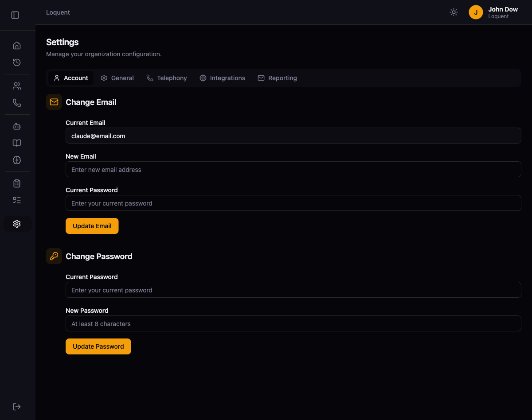Toggle light mode with the sun icon
The width and height of the screenshot is (532, 420).
(x=454, y=12)
